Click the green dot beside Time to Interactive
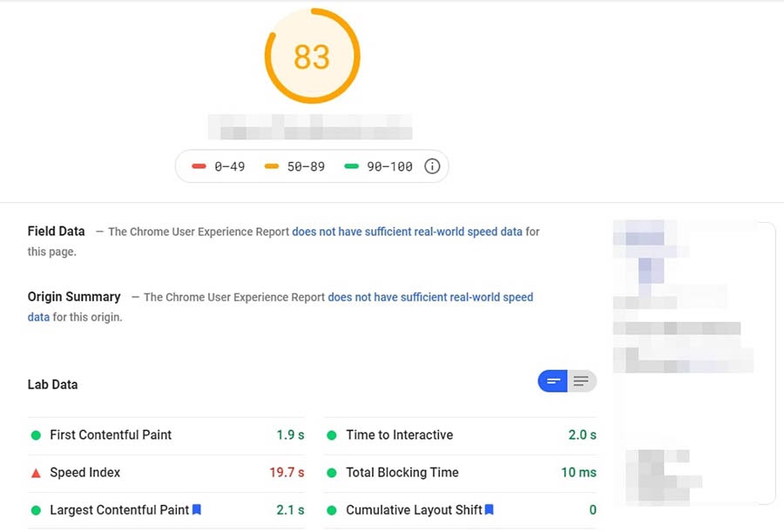The width and height of the screenshot is (784, 532). tap(332, 435)
